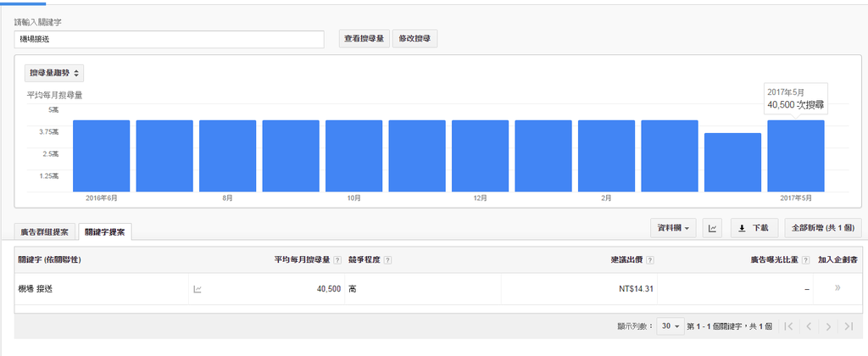Viewport: 868px width, 356px height.
Task: Click the 修改搜尋 button
Action: [x=415, y=39]
